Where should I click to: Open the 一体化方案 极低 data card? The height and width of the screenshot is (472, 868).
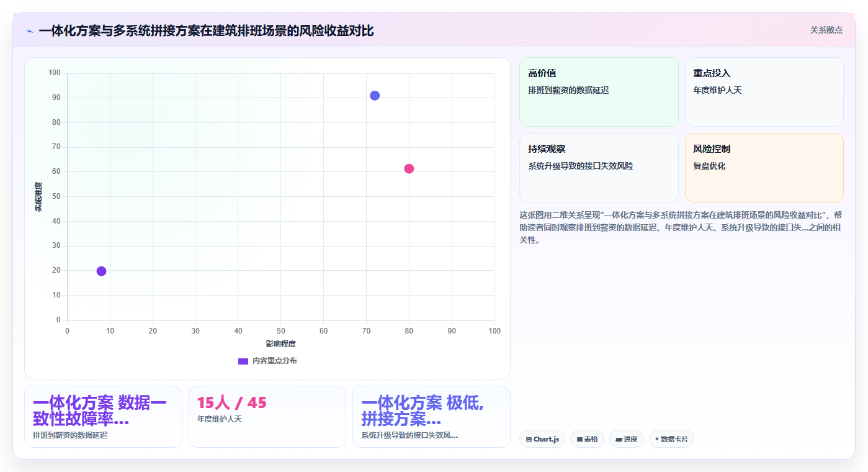tap(431, 417)
